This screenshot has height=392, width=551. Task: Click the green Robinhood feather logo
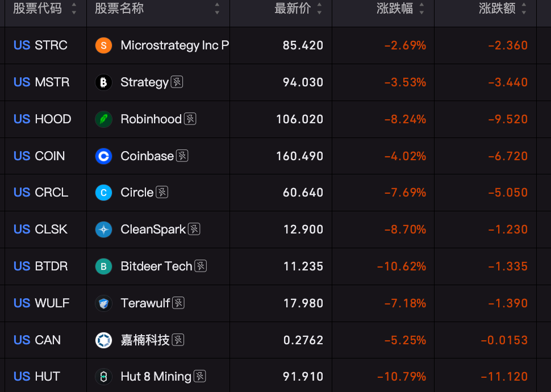tap(103, 119)
